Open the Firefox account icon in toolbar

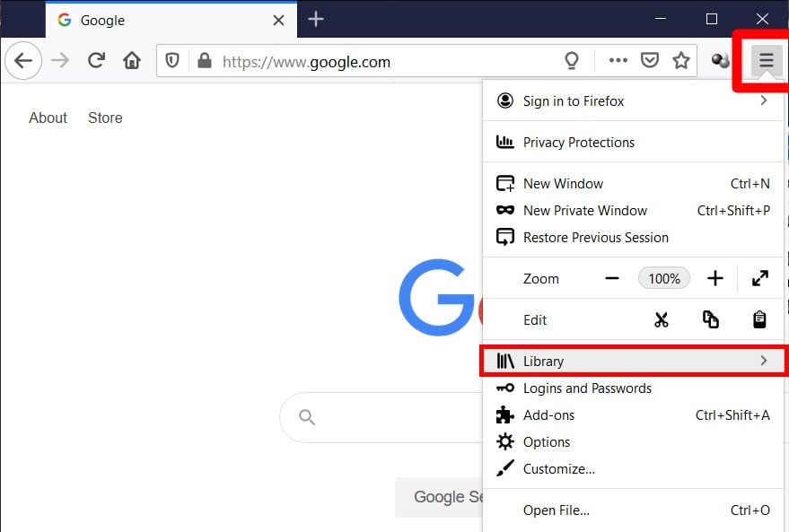(719, 61)
